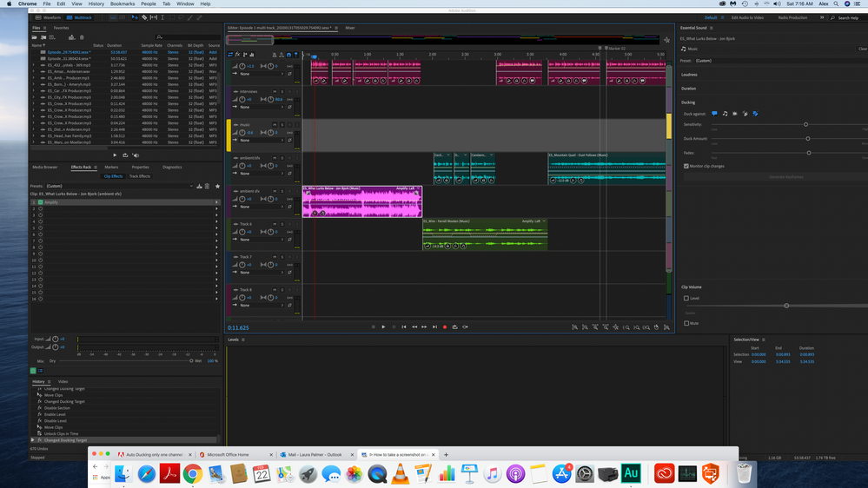Screen dimensions: 868x488
Task: Select the Time Selection tool
Action: pyautogui.click(x=162, y=17)
